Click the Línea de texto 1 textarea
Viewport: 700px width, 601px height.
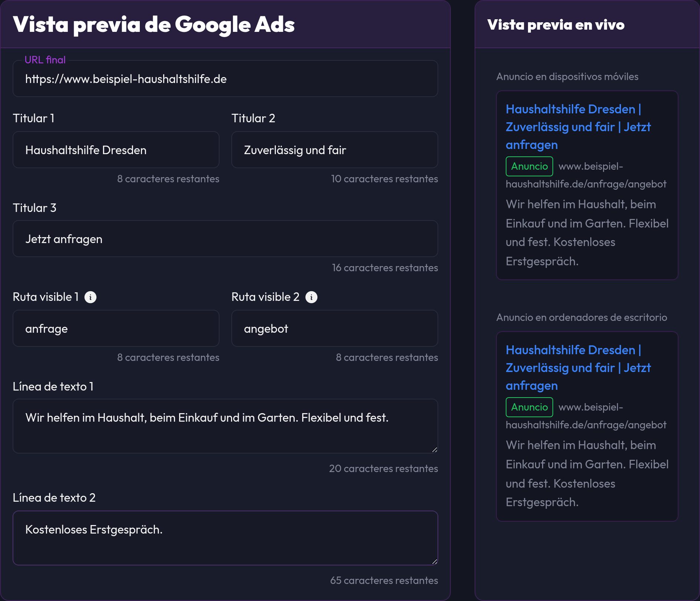[225, 426]
